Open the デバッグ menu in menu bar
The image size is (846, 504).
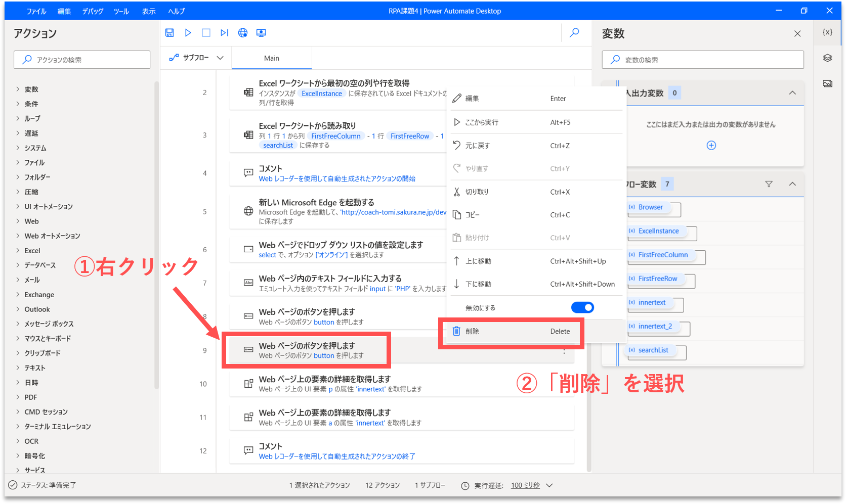[93, 11]
